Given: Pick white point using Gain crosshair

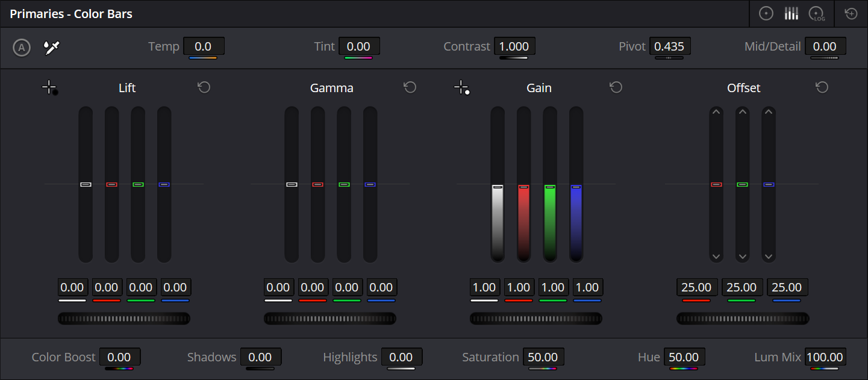Looking at the screenshot, I should click(x=461, y=88).
